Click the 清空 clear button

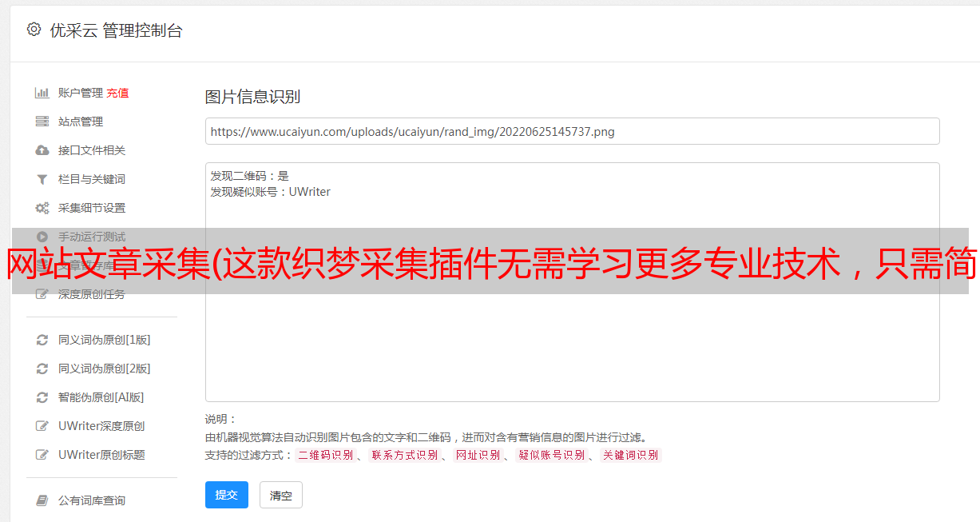[281, 495]
